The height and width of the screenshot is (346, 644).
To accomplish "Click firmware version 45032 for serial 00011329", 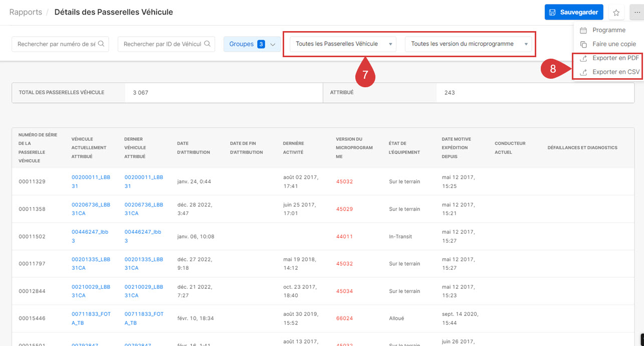I will pos(344,182).
